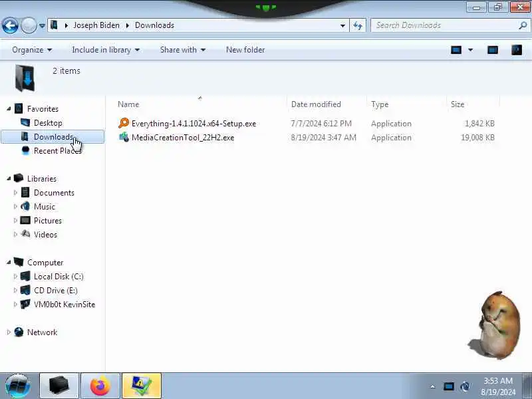Click the magnifier icon in search box
Image resolution: width=532 pixels, height=399 pixels.
click(523, 25)
